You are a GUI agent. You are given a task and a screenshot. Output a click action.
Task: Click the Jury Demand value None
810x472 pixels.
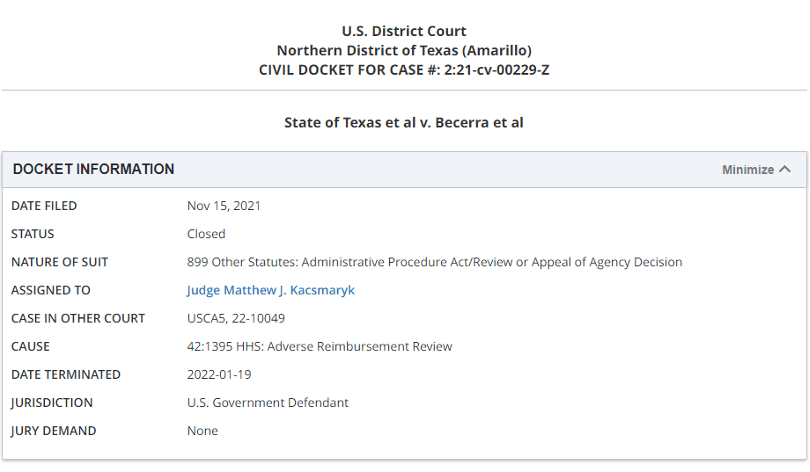tap(202, 430)
